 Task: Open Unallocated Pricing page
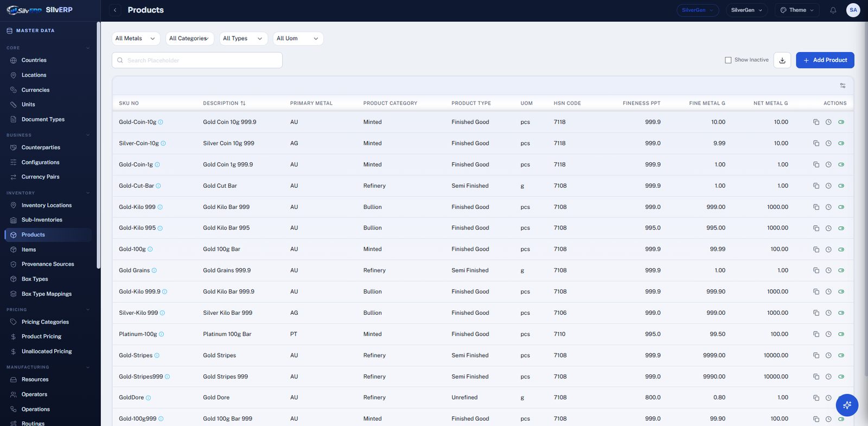[x=47, y=352]
